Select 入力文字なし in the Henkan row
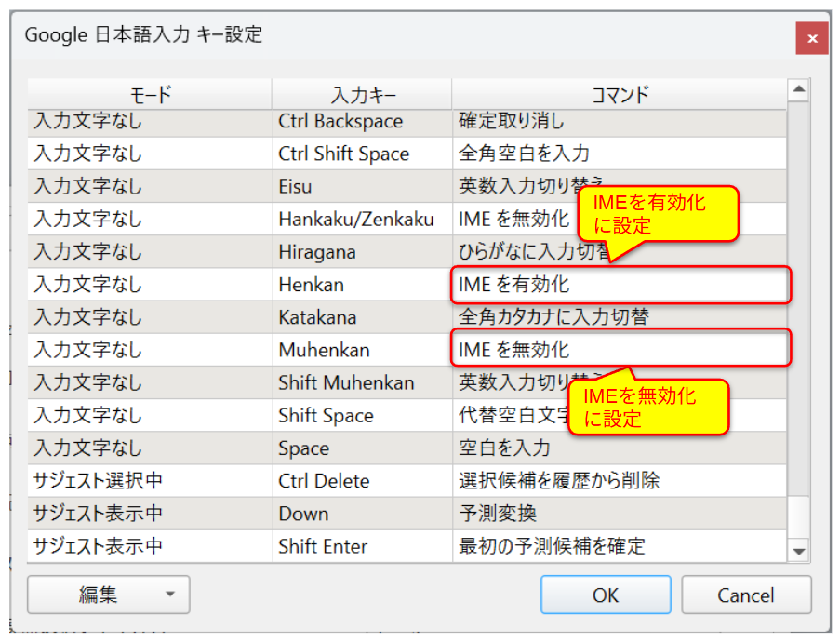The height and width of the screenshot is (642, 840). click(150, 285)
